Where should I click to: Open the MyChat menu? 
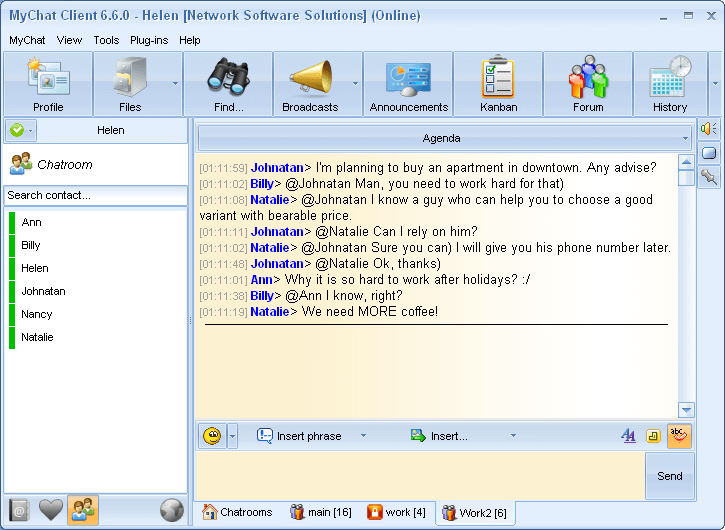[x=27, y=40]
